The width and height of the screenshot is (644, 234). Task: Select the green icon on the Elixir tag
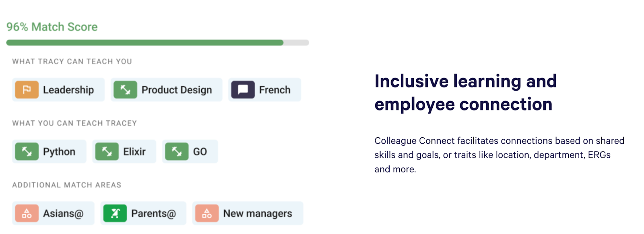[x=107, y=151]
